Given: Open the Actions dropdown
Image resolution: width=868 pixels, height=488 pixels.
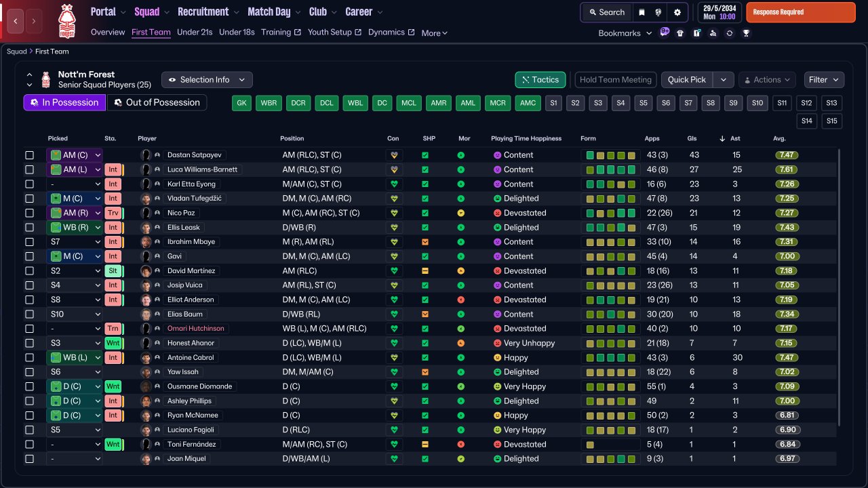Looking at the screenshot, I should coord(768,80).
